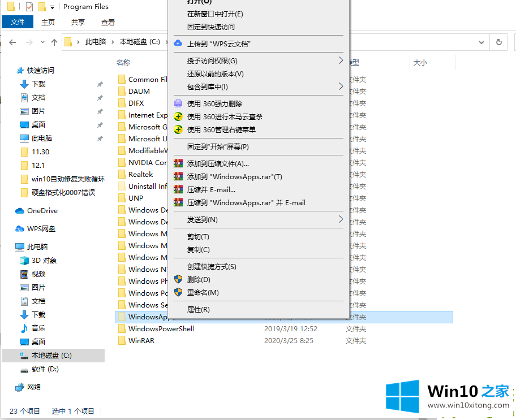Click the properties checkmark icon in title bar
The height and width of the screenshot is (420, 516).
coord(29,7)
